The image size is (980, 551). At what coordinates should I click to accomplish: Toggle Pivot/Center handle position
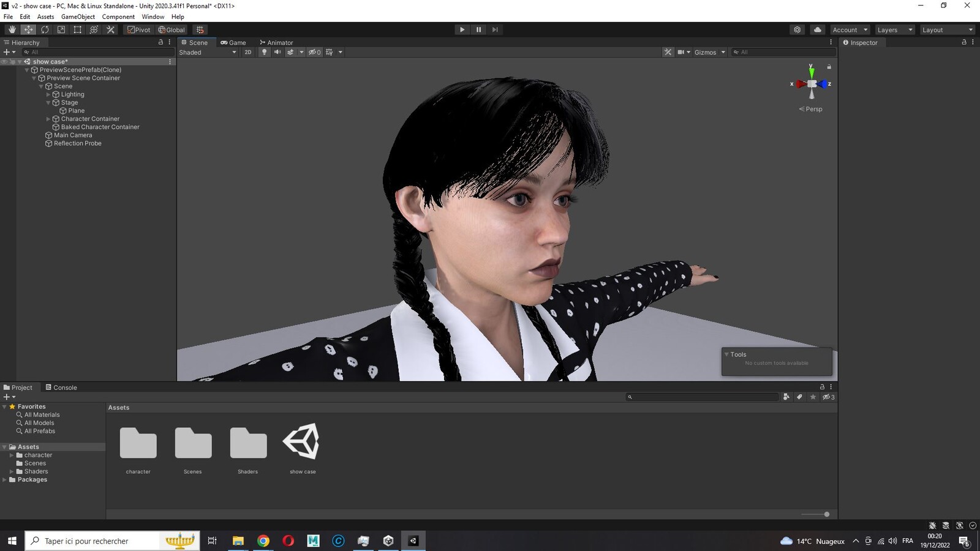point(139,29)
